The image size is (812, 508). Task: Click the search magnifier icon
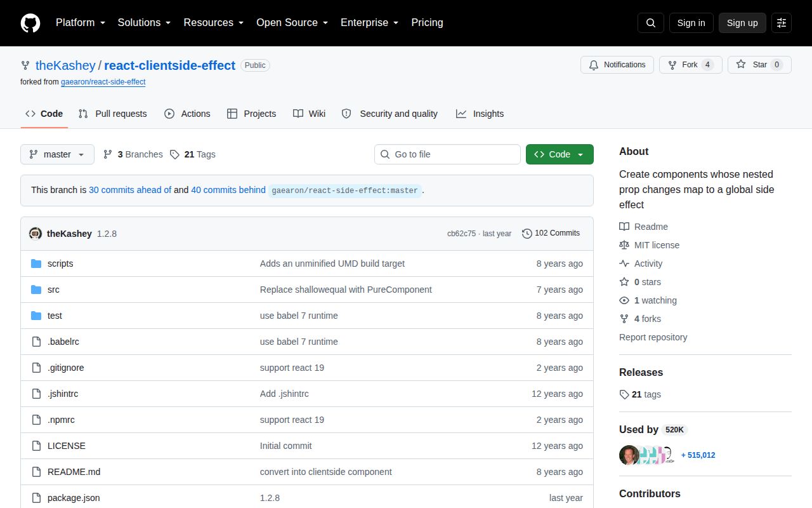651,23
